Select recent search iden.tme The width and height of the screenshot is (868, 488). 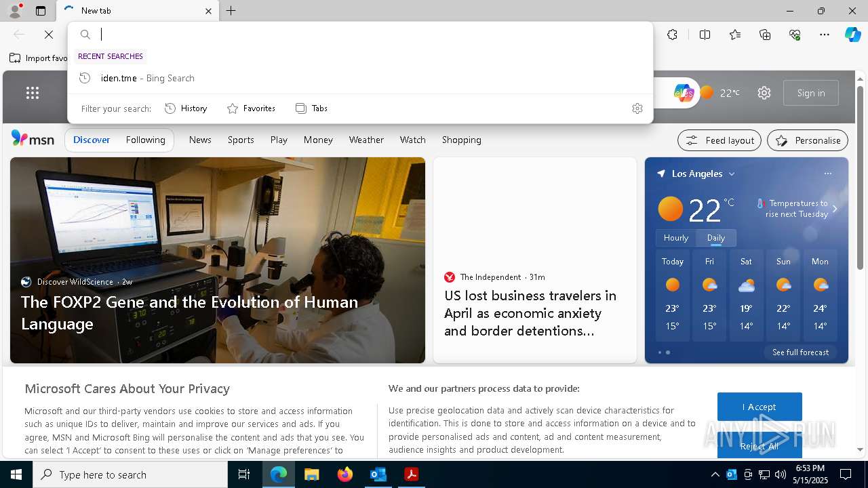pyautogui.click(x=360, y=78)
